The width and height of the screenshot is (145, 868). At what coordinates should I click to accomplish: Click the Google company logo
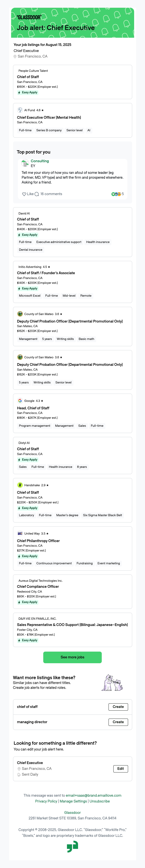pyautogui.click(x=20, y=401)
